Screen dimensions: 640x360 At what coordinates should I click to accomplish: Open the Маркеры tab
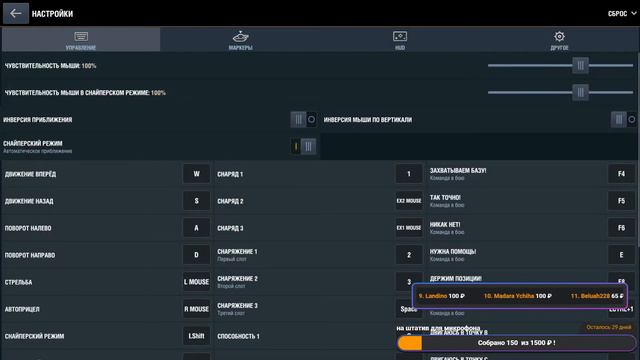[x=240, y=40]
